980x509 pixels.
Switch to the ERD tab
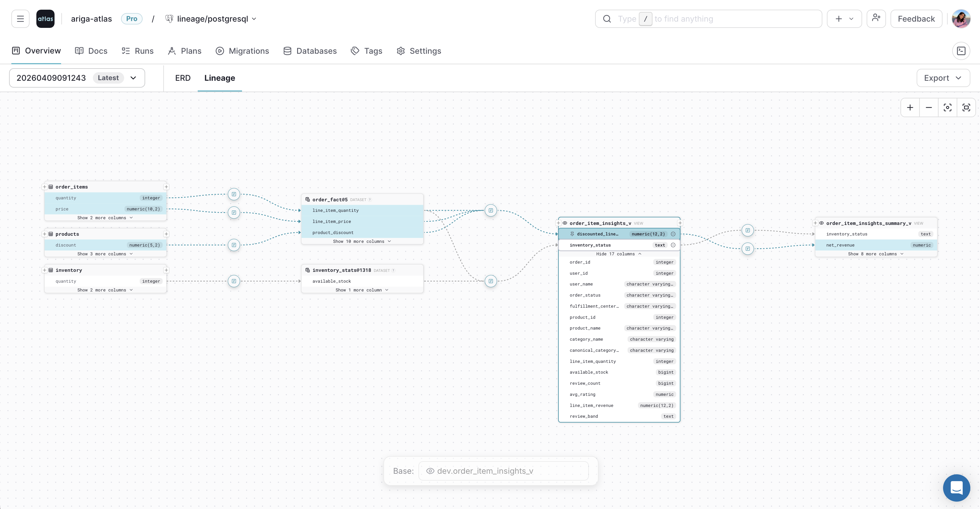pos(182,78)
